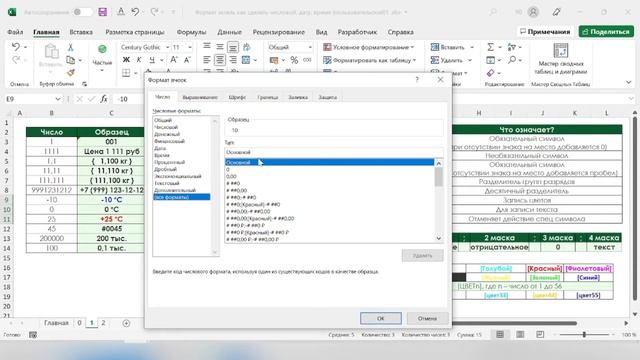
Task: Open the Name Box E9 dropdown
Action: 58,99
